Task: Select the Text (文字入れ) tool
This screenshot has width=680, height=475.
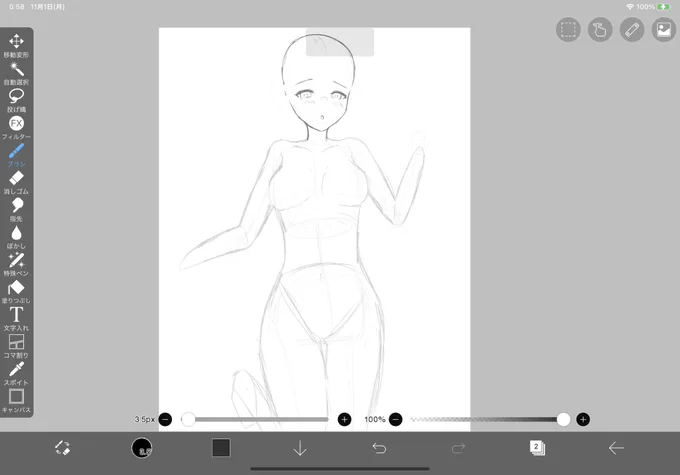Action: 16,319
